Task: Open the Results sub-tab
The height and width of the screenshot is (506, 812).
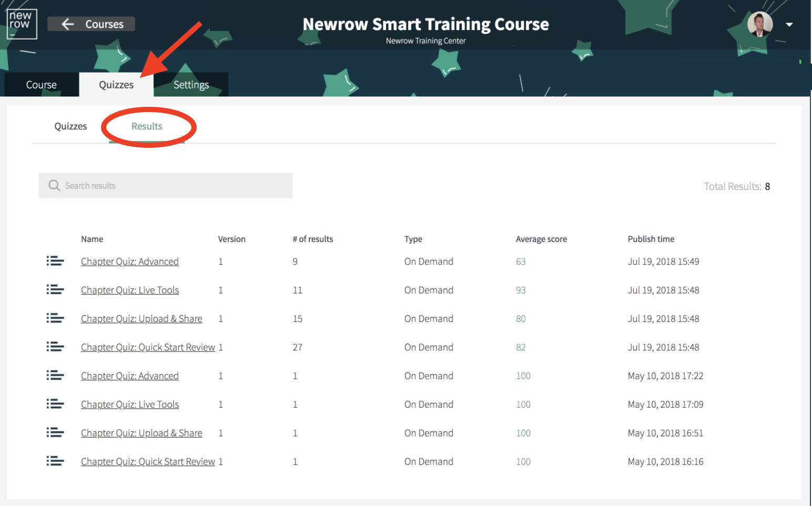Action: tap(147, 126)
